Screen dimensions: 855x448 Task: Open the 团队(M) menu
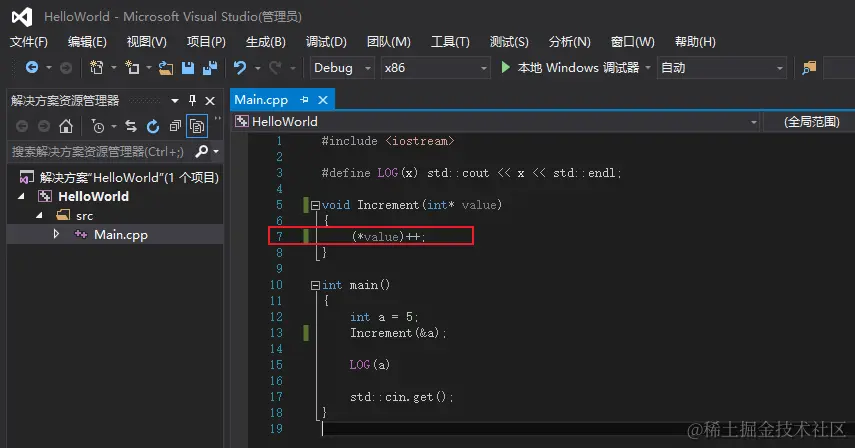[389, 41]
